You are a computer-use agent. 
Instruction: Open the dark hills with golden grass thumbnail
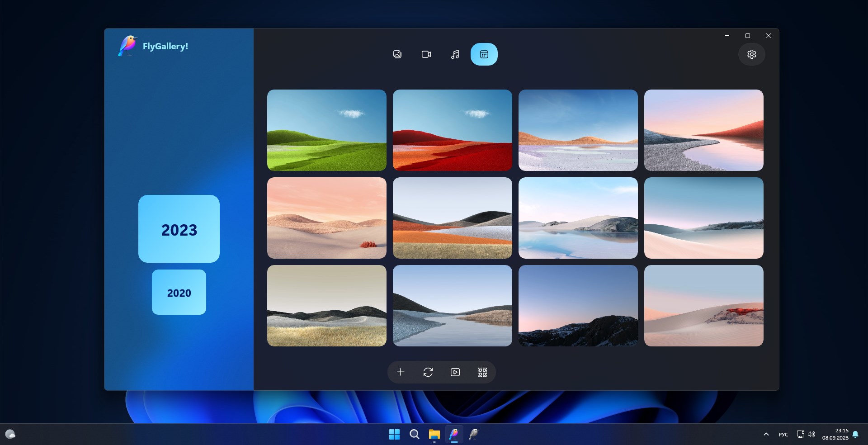(x=327, y=306)
